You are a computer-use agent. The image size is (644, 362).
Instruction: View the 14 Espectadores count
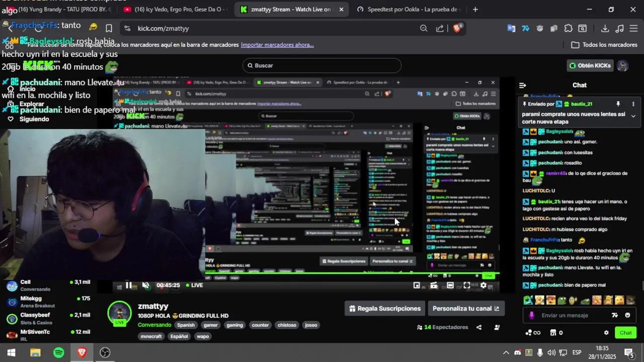[x=443, y=327]
